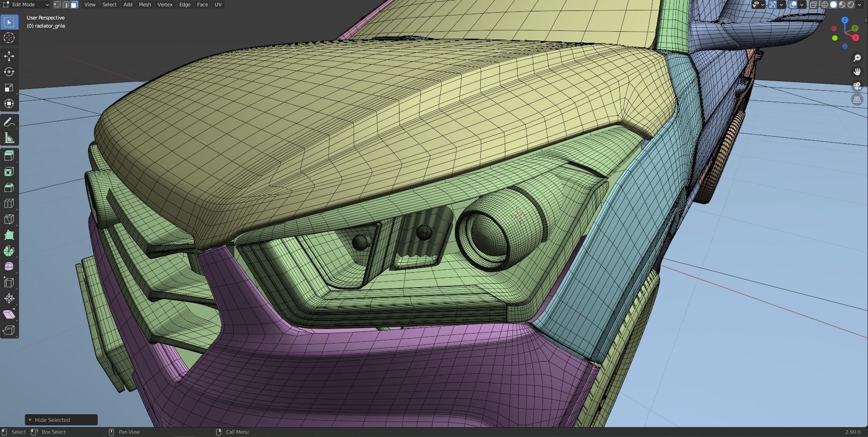Activate the Loop Cut tool
The image size is (868, 437).
pos(9,203)
